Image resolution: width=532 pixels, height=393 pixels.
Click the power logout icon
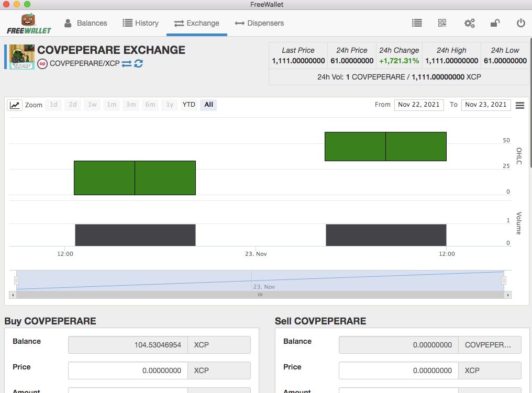coord(521,23)
